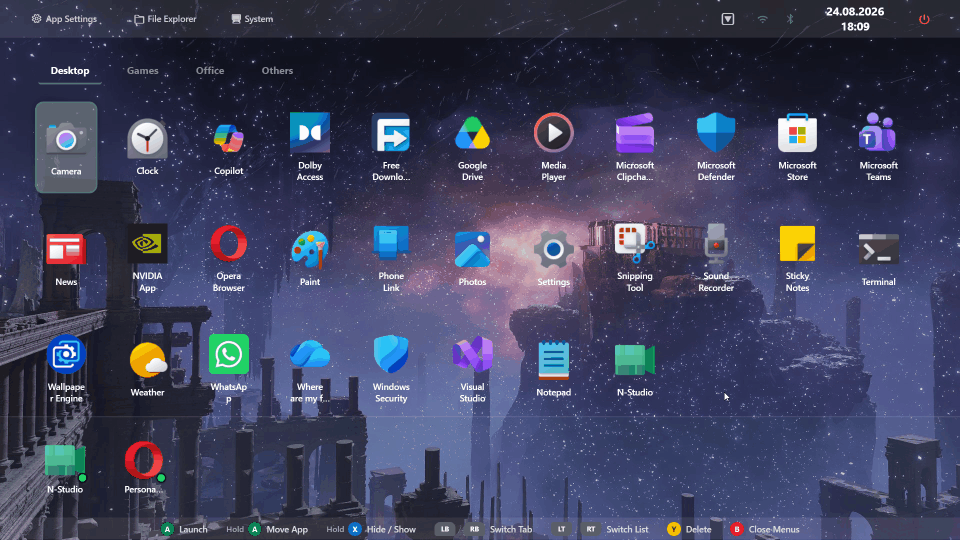Launch WhatsApp
Viewport: 960px width, 540px height.
(x=228, y=369)
